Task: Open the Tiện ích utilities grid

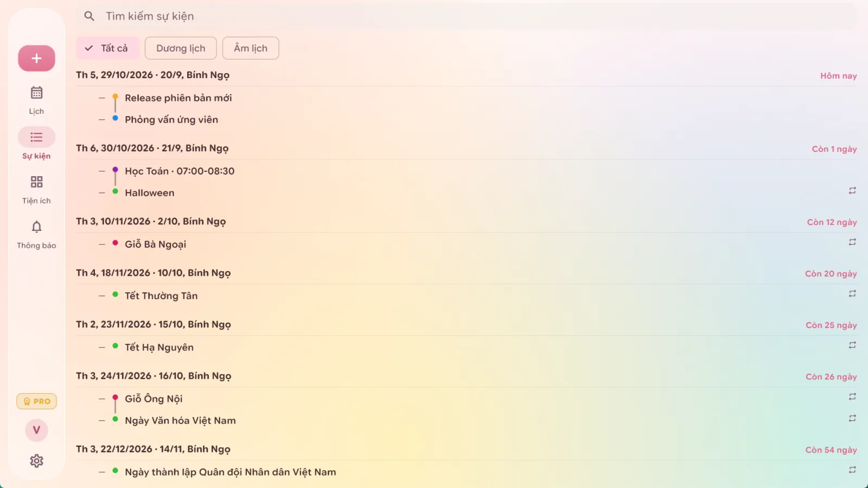Action: (x=36, y=189)
